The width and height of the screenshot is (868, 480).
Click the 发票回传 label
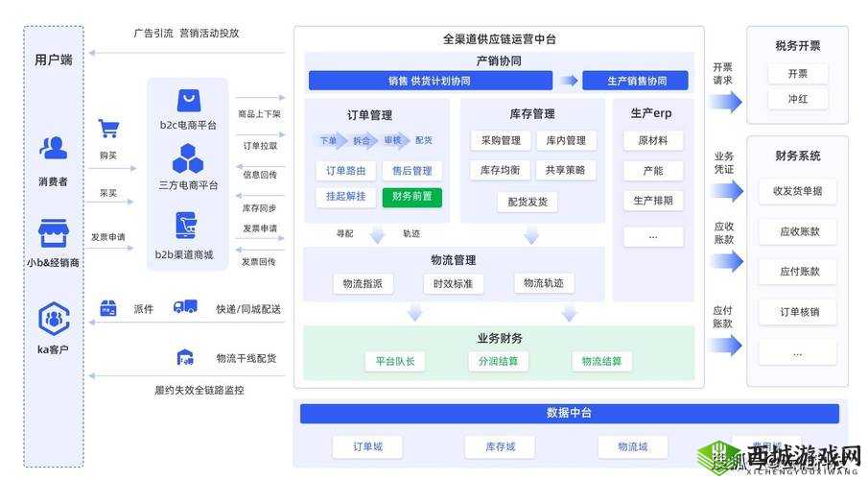click(259, 262)
